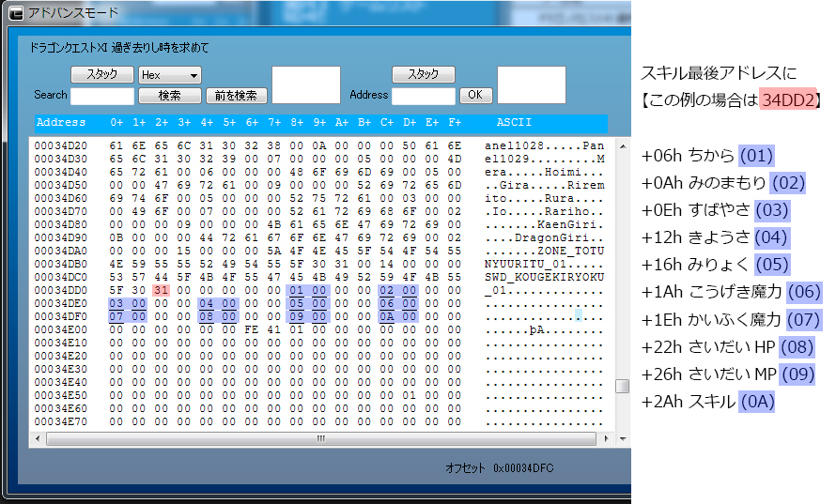Open the Hex format dropdown
The width and height of the screenshot is (836, 504).
pyautogui.click(x=169, y=75)
